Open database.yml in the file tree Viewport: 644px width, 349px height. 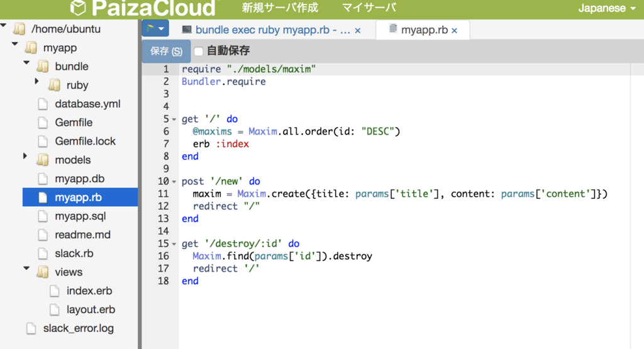click(87, 104)
